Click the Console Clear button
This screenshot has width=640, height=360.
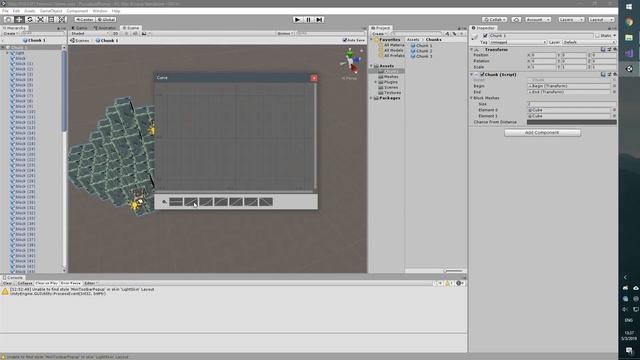click(x=7, y=283)
